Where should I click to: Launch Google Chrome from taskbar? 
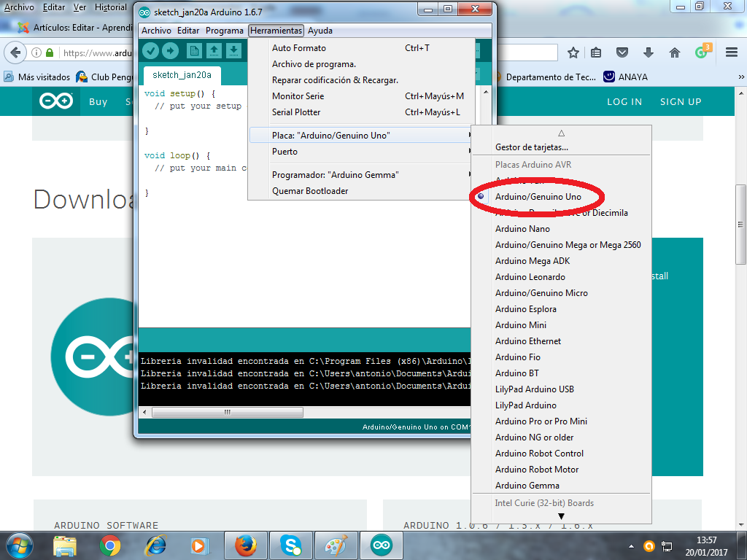point(110,545)
